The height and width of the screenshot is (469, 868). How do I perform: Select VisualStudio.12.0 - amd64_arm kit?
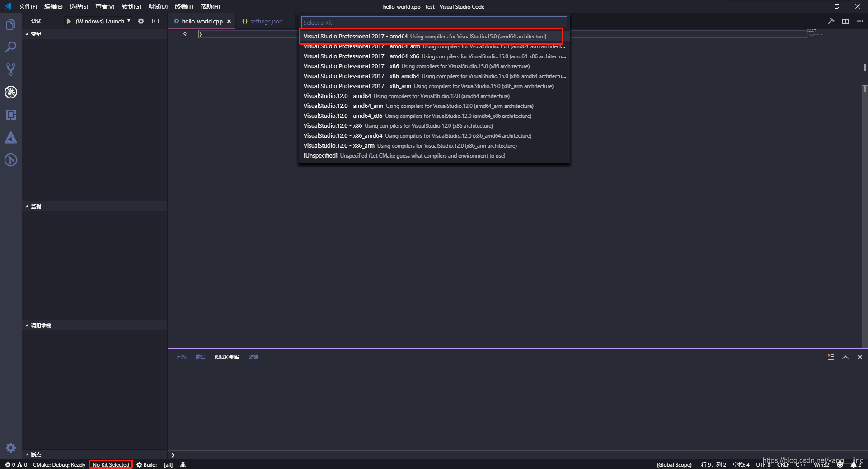pos(434,106)
